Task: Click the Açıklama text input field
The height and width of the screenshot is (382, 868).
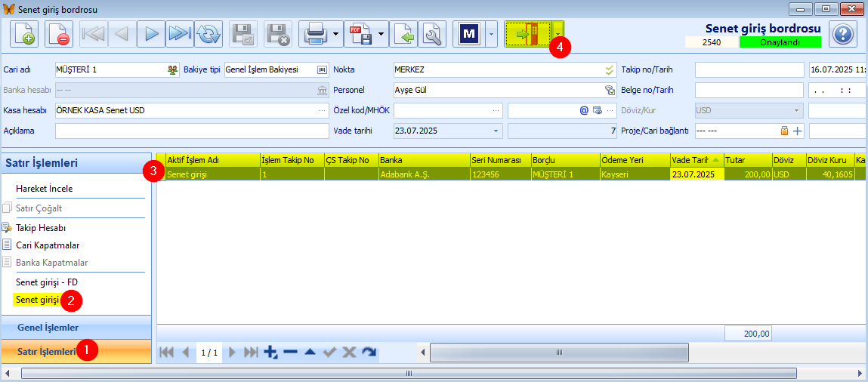Action: click(x=192, y=131)
